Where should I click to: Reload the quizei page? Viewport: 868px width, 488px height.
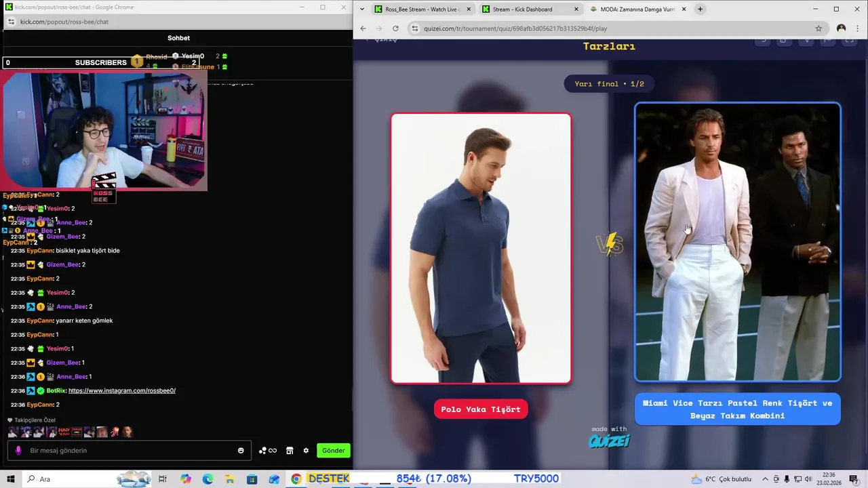point(395,28)
